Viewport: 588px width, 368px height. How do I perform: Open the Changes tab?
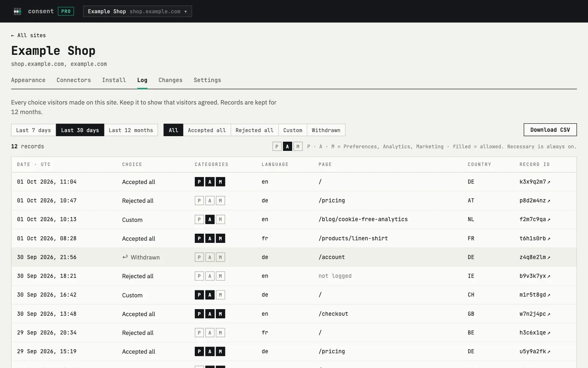(171, 80)
